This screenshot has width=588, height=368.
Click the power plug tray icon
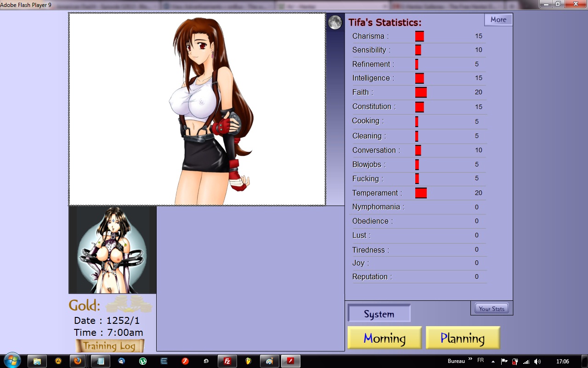[x=515, y=362]
